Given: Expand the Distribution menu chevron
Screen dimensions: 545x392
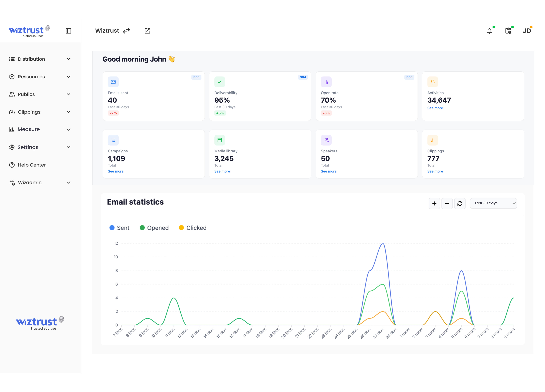Looking at the screenshot, I should [x=68, y=59].
